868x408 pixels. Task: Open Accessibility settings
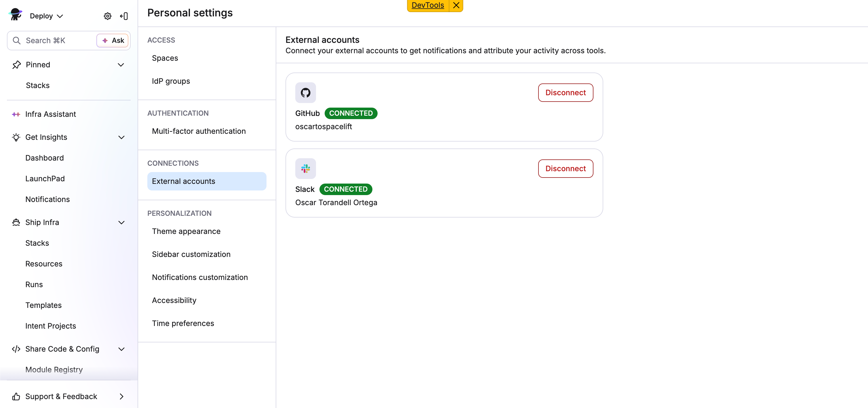point(207,300)
